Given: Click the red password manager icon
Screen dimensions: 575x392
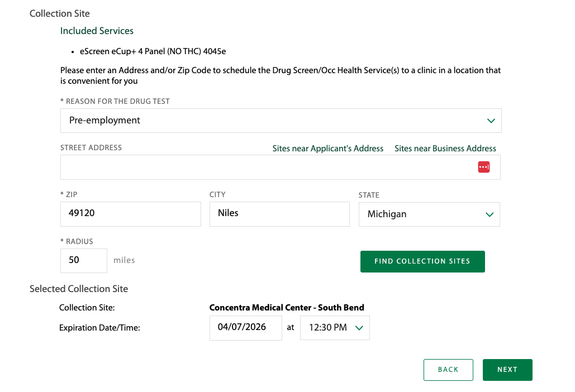Looking at the screenshot, I should [484, 167].
